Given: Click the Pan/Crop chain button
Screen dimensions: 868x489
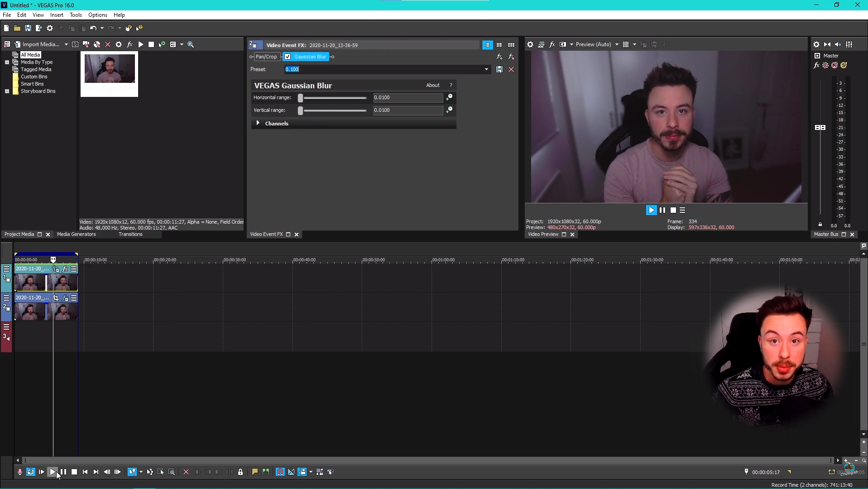Looking at the screenshot, I should [266, 57].
